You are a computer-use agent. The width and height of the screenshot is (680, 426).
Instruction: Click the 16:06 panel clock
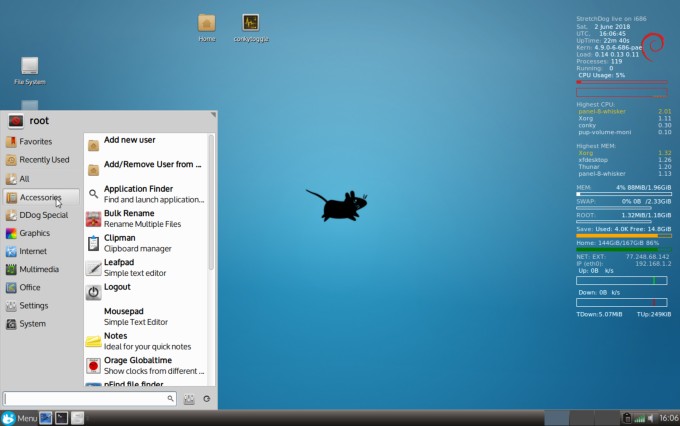(669, 418)
